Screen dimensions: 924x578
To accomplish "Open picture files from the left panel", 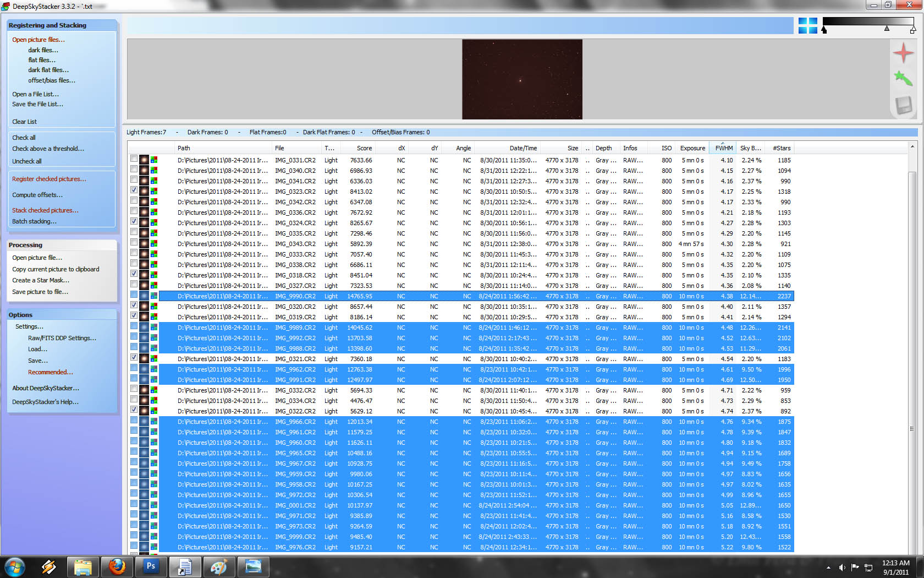I will click(x=38, y=40).
